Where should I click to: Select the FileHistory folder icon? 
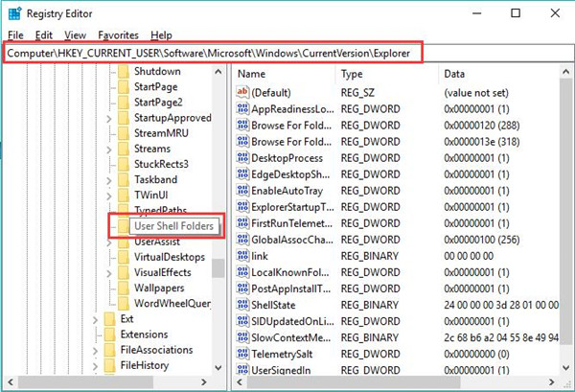pyautogui.click(x=109, y=365)
